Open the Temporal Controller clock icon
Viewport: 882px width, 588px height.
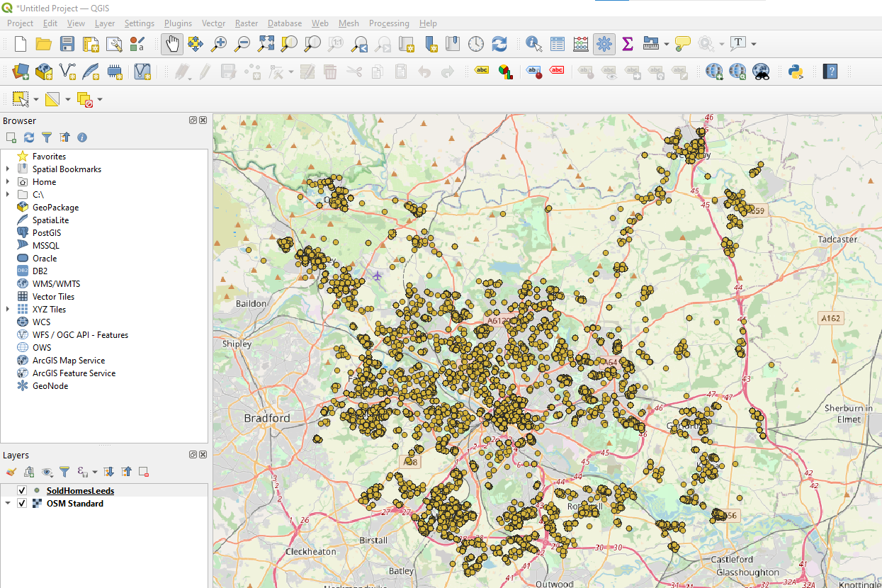tap(476, 44)
